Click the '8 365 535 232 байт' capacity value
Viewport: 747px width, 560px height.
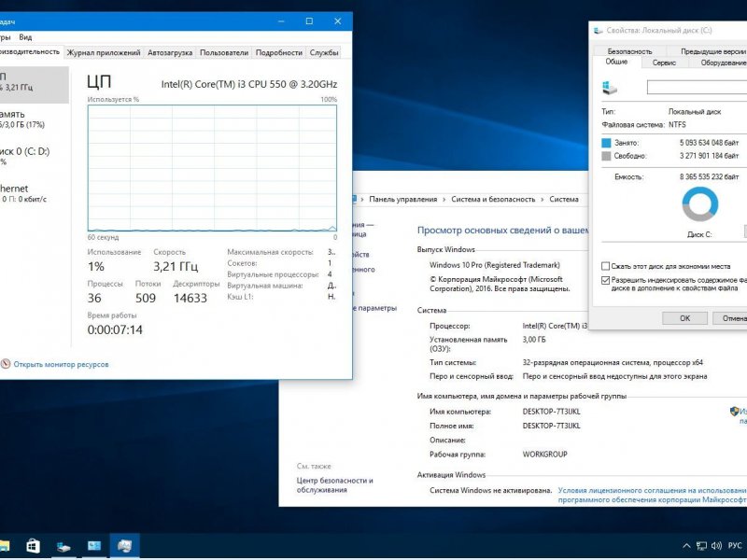pyautogui.click(x=709, y=176)
